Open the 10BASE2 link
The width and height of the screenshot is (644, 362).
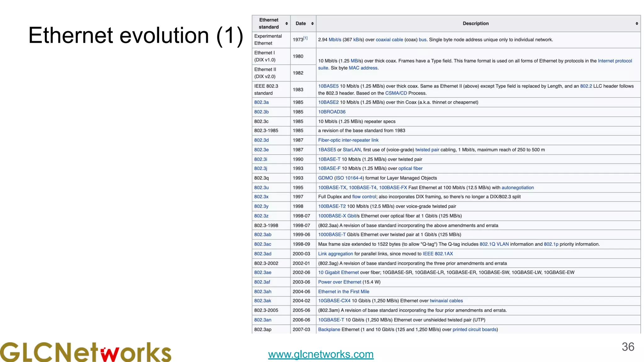pyautogui.click(x=328, y=102)
